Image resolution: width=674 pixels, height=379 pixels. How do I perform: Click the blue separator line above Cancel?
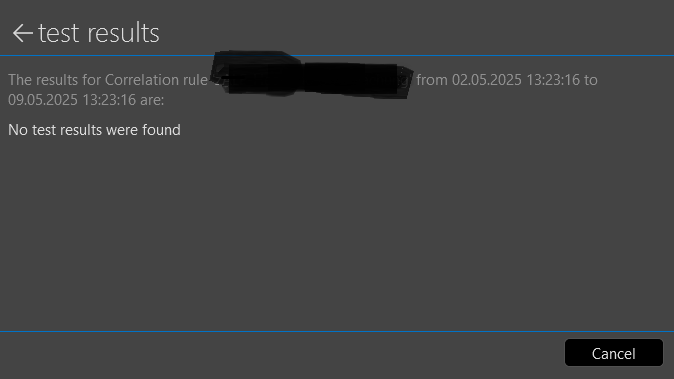337,331
